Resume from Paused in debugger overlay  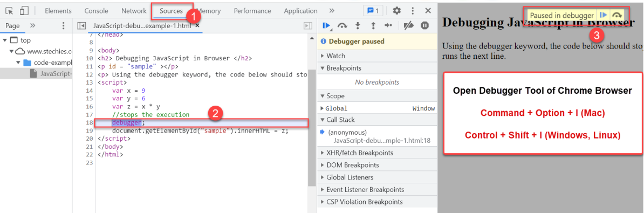(603, 16)
